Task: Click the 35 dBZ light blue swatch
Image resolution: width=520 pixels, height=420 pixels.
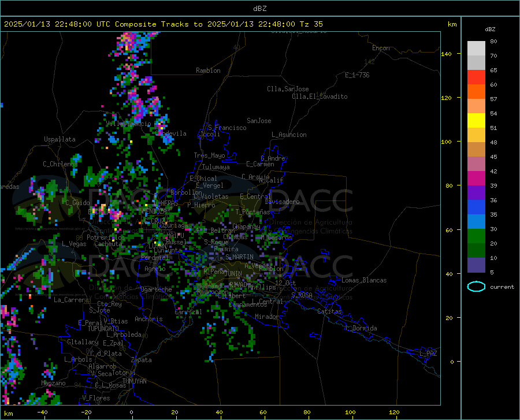Action: click(x=476, y=221)
